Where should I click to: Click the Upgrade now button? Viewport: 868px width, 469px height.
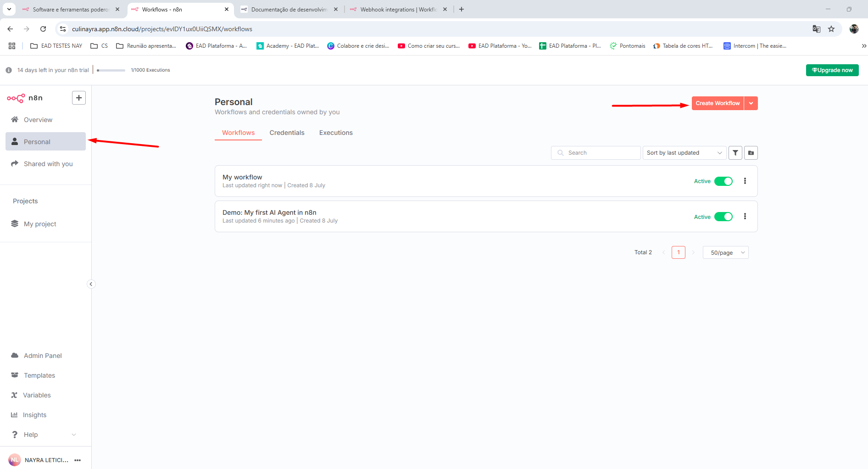tap(832, 70)
